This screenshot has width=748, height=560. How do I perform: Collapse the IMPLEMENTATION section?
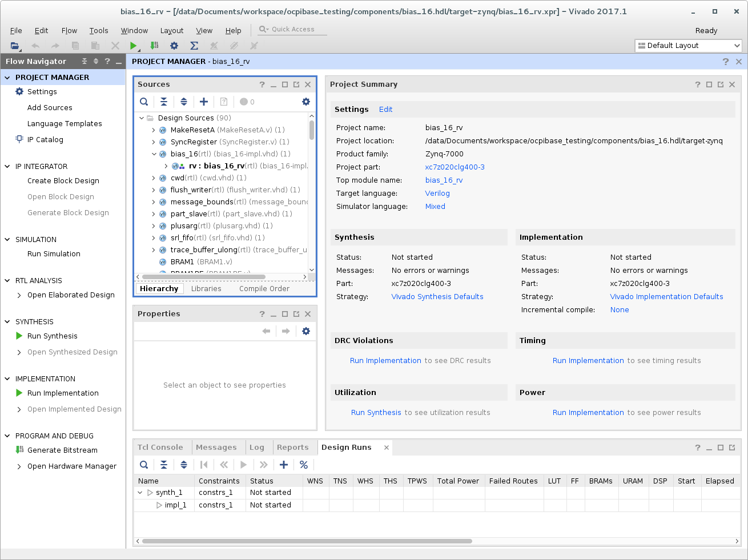tap(7, 379)
